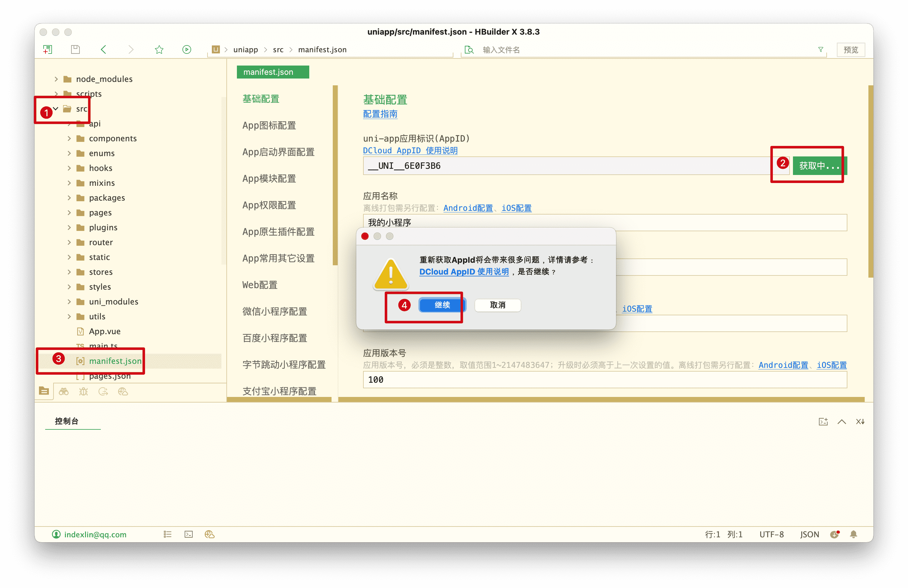Open the bug debug panel icon
This screenshot has height=588, width=908.
(83, 392)
